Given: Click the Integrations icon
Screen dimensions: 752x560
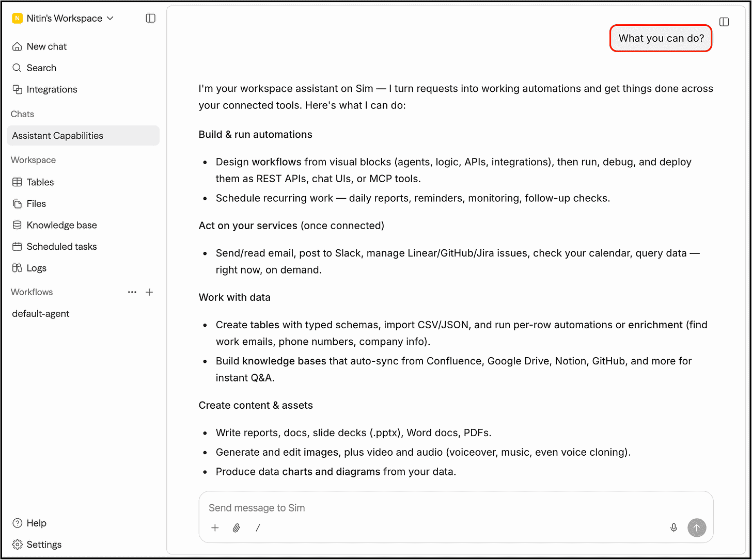Looking at the screenshot, I should point(17,89).
